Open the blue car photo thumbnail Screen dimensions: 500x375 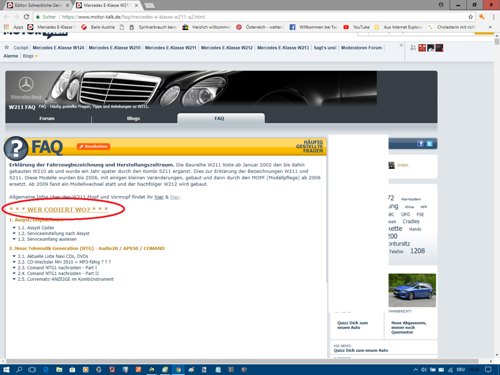[x=412, y=290]
